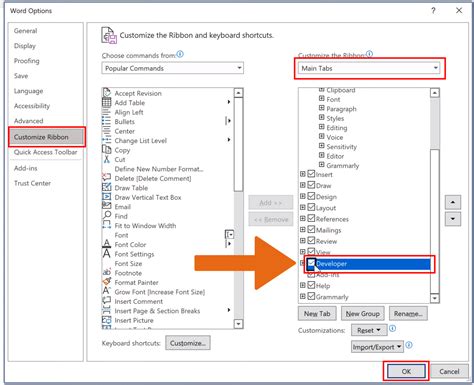
Task: Toggle the Insert tab checkbox
Action: click(311, 174)
